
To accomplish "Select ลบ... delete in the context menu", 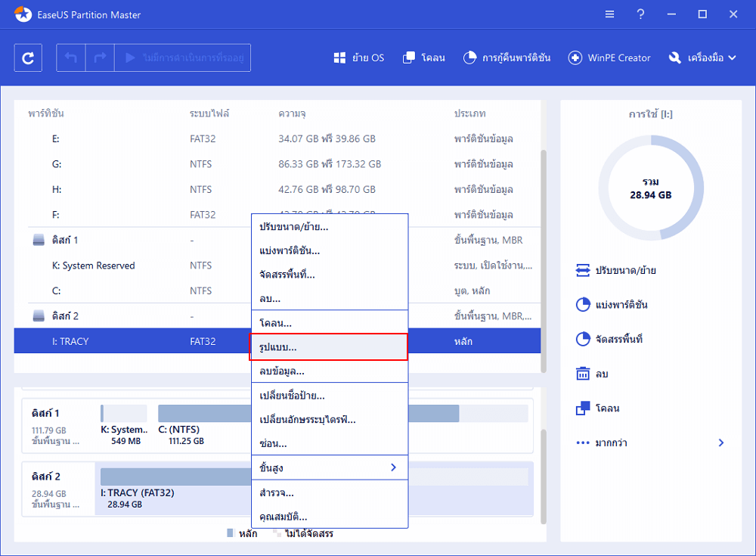I will 330,299.
